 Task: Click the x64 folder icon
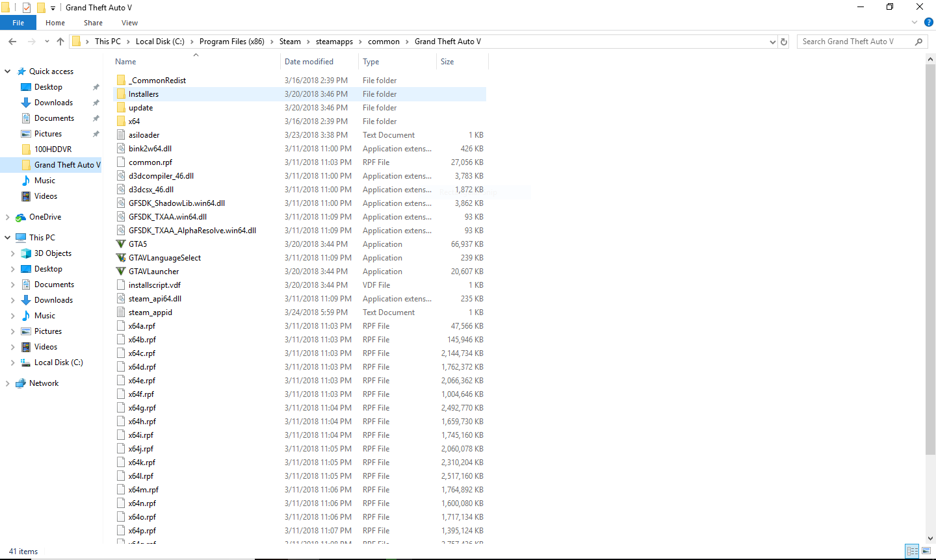(x=121, y=121)
